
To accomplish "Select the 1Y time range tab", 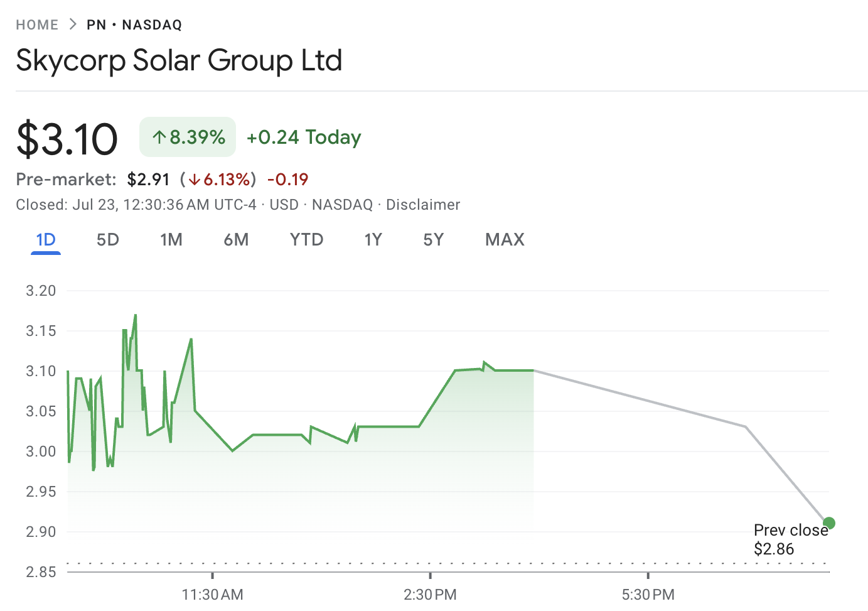I will tap(373, 240).
